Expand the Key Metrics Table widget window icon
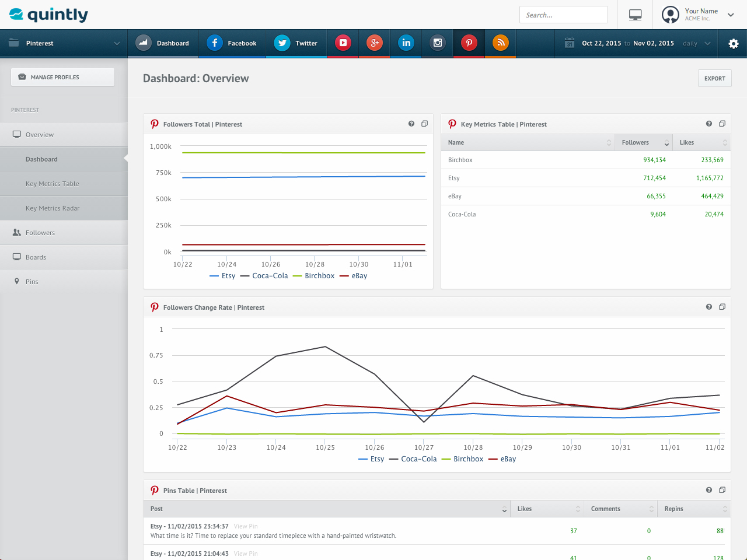Screen dimensions: 747x560 (722, 124)
